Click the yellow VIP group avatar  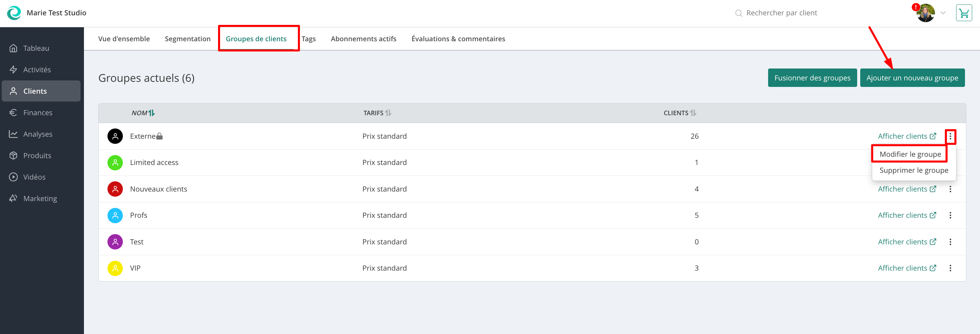(115, 268)
